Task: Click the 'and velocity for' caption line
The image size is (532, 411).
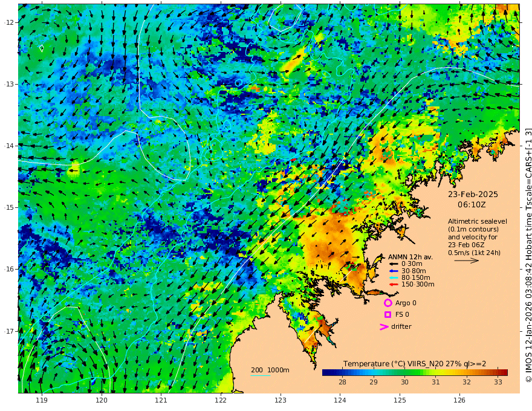Action: 472,237
